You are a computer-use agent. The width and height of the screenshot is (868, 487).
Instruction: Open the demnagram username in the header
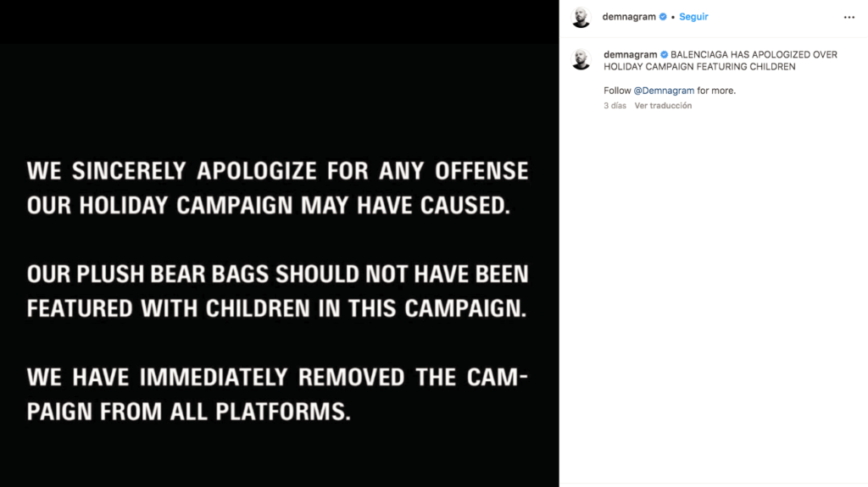629,17
